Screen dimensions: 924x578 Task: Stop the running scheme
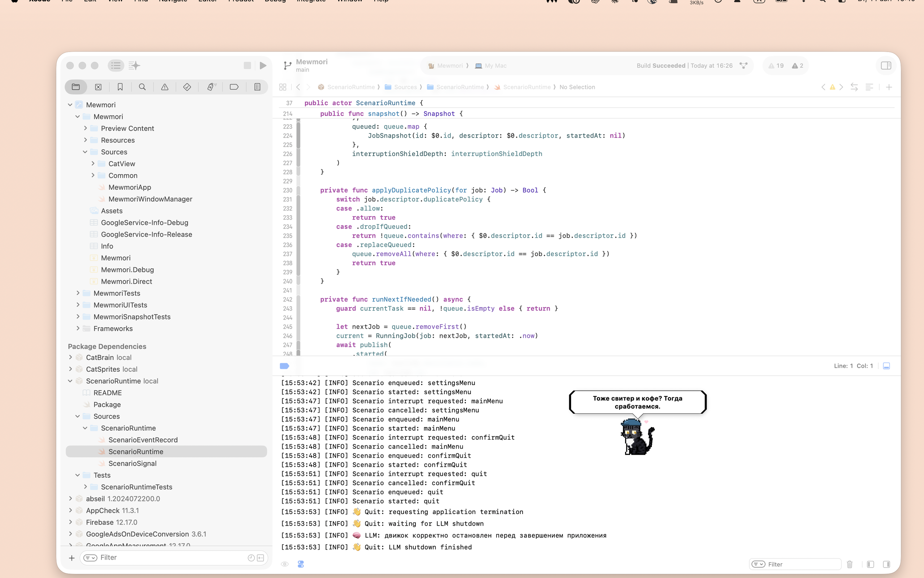[247, 66]
